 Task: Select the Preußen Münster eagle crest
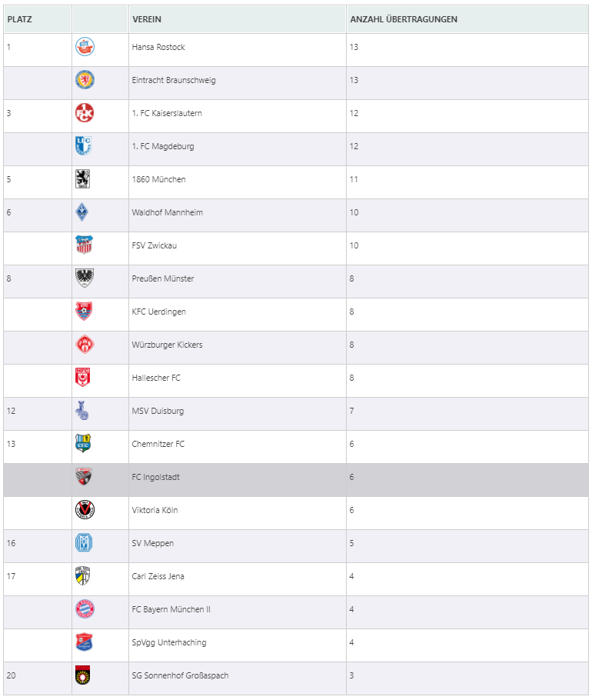pos(85,278)
